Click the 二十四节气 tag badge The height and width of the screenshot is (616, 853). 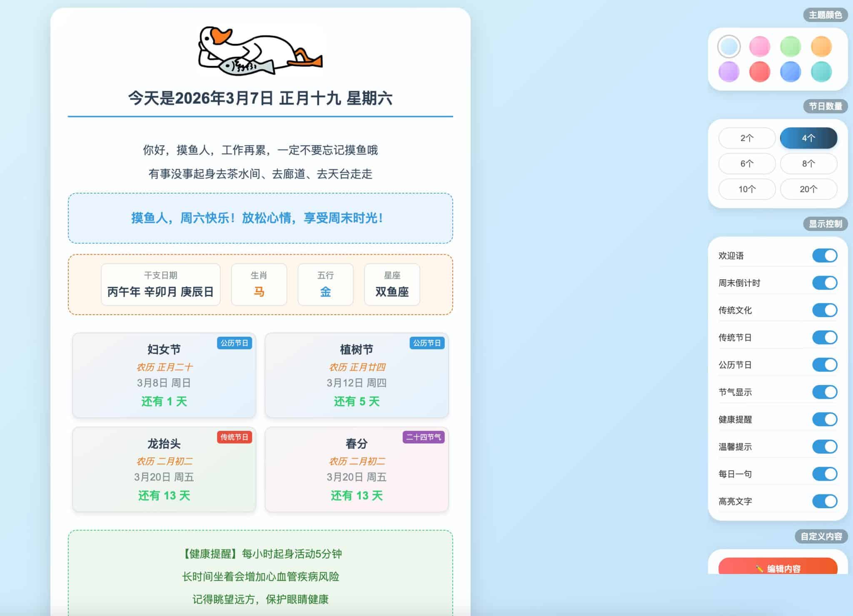click(424, 437)
